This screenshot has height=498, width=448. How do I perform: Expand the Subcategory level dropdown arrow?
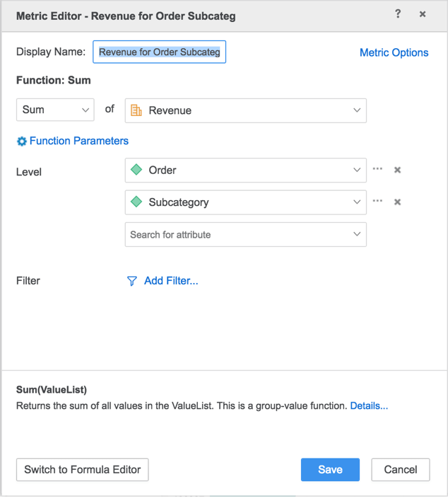pos(357,202)
